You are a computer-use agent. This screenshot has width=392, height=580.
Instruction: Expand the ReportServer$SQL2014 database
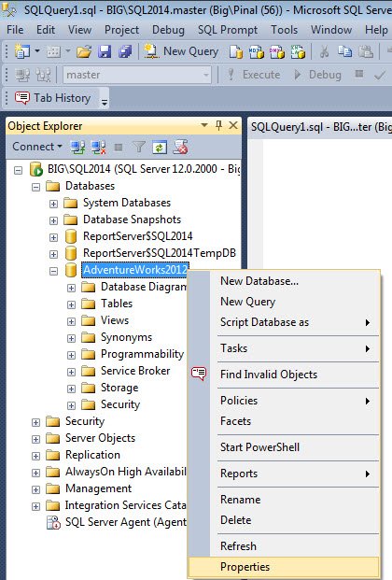(x=53, y=237)
